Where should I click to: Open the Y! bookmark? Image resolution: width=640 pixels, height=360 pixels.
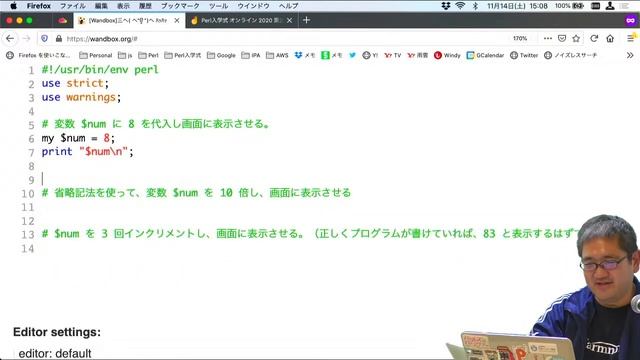pos(370,55)
